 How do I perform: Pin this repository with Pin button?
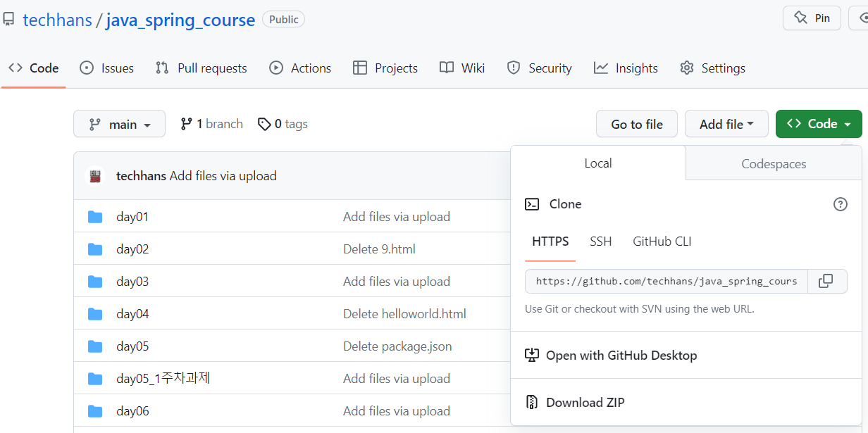812,18
